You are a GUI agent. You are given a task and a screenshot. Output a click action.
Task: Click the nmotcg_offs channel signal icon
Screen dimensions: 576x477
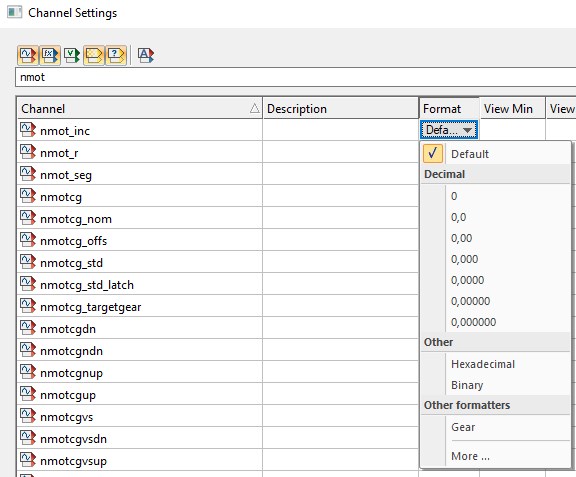28,240
